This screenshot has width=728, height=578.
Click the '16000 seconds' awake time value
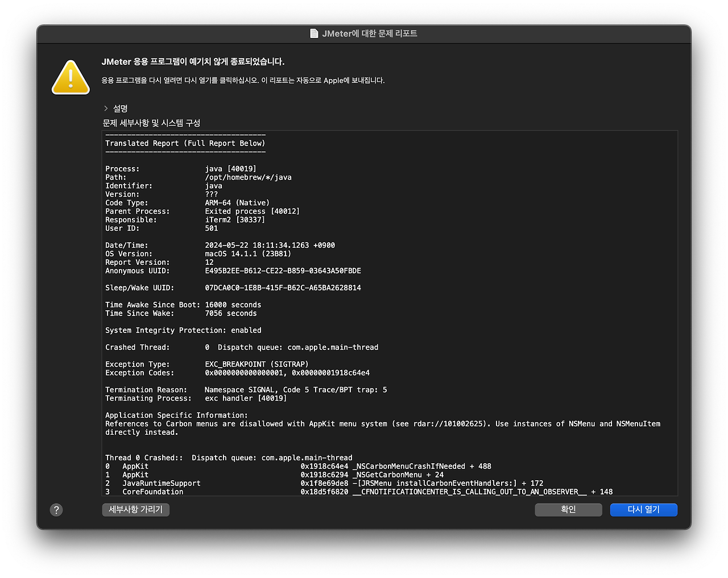[x=233, y=305]
